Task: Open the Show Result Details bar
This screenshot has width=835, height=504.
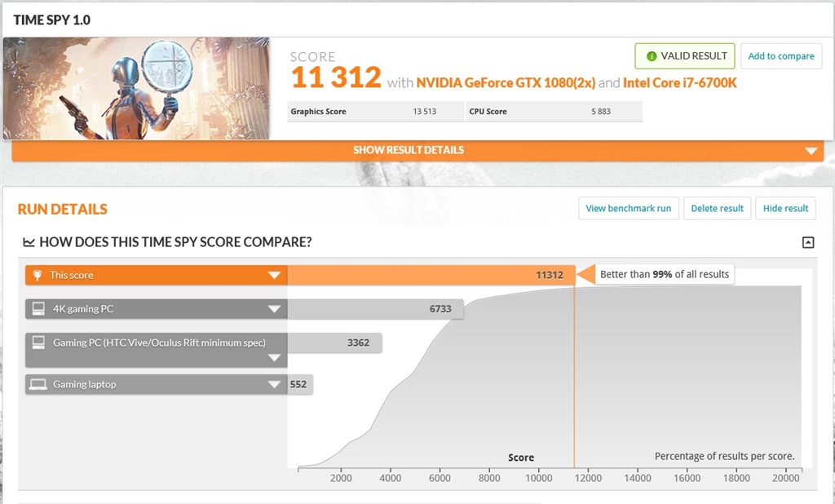Action: [x=417, y=150]
